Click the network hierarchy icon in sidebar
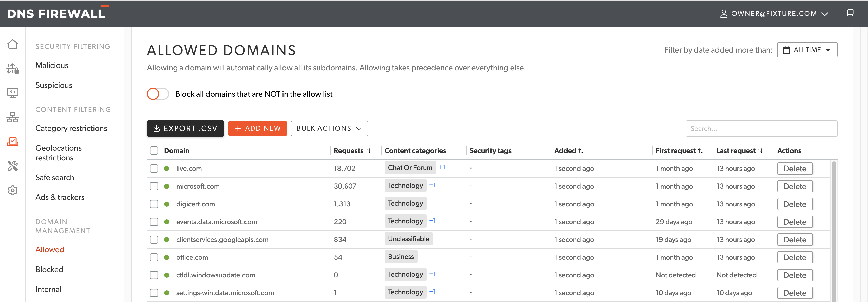The width and height of the screenshot is (868, 302). click(x=12, y=118)
